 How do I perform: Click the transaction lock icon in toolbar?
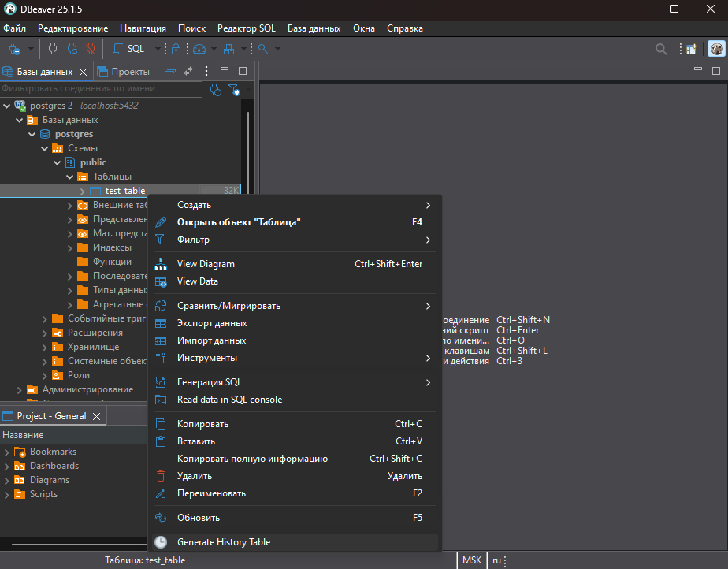176,49
